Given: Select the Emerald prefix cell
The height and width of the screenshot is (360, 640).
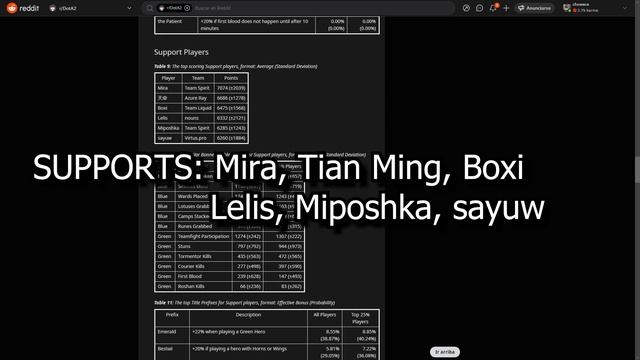Looking at the screenshot, I should (x=172, y=335).
